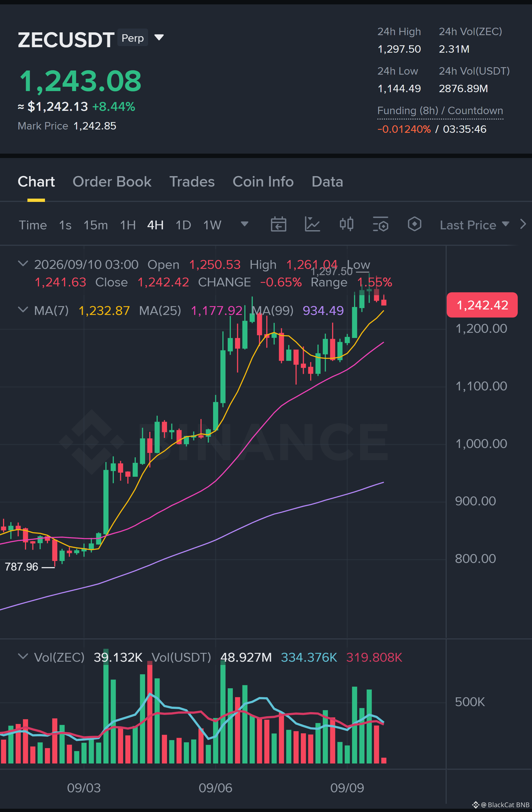The image size is (532, 812).
Task: Open the line chart indicators icon
Action: point(312,224)
